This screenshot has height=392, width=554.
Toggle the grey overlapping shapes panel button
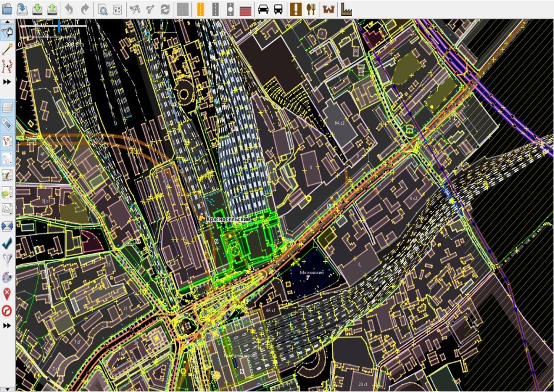7,209
